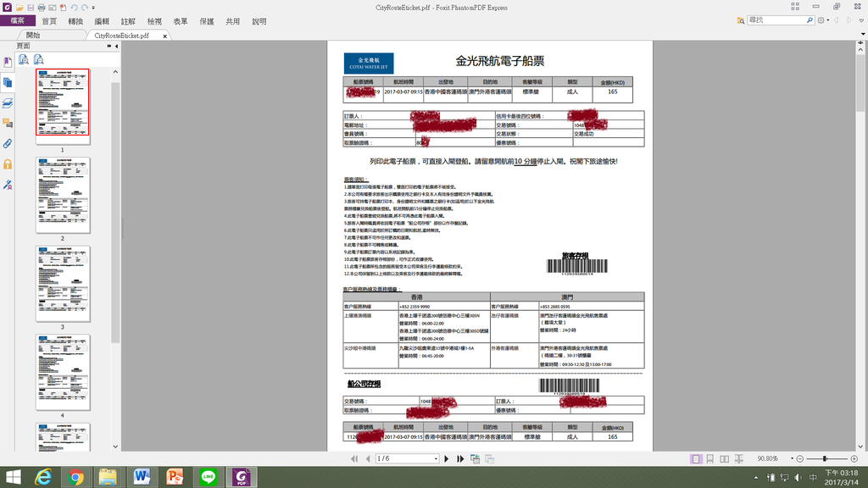Switch to the 表單 ribbon tab

[x=181, y=21]
